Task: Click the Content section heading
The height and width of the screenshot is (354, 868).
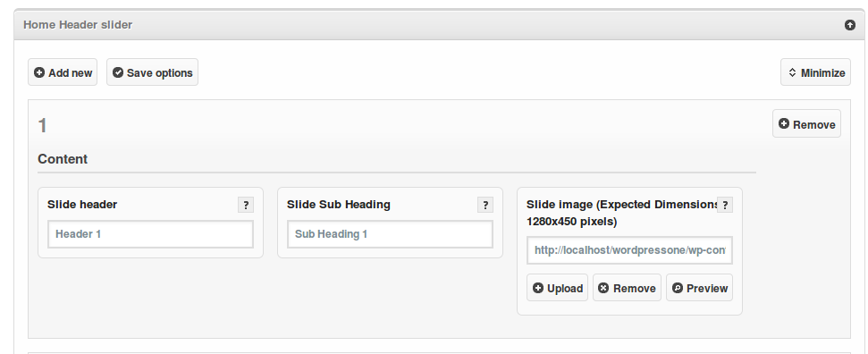Action: click(63, 159)
